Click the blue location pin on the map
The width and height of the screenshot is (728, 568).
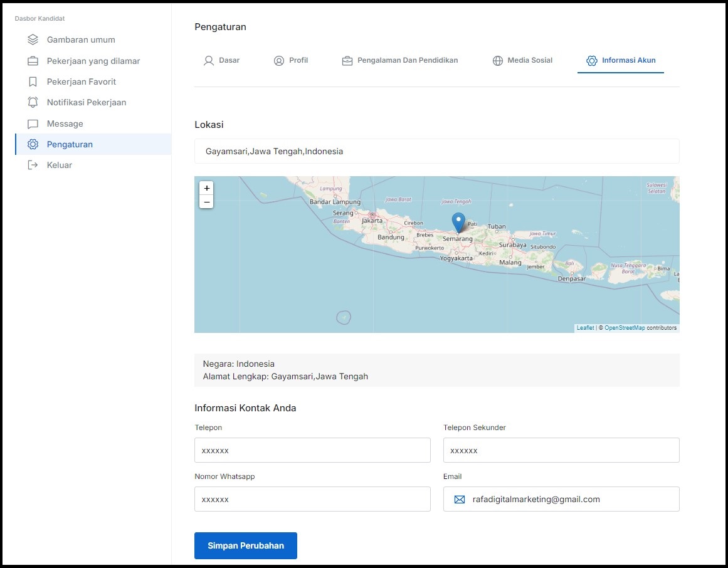(458, 223)
